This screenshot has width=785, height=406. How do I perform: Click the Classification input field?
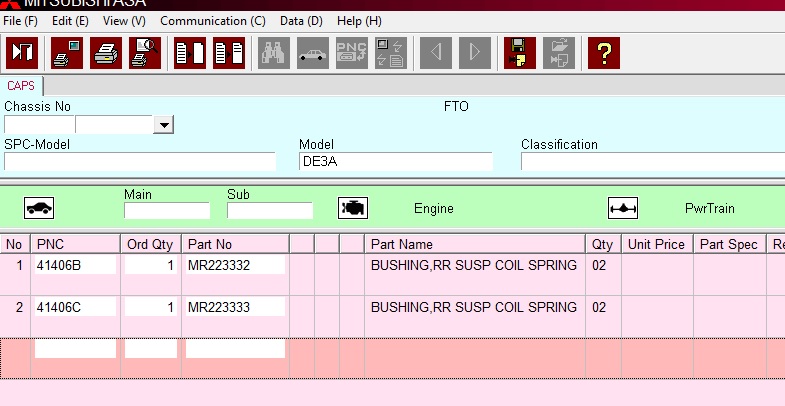pyautogui.click(x=653, y=162)
